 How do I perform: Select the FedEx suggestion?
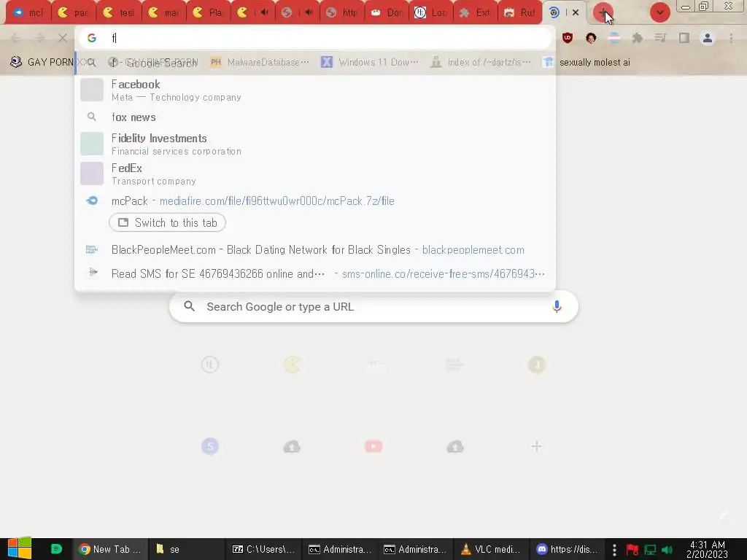coord(315,174)
